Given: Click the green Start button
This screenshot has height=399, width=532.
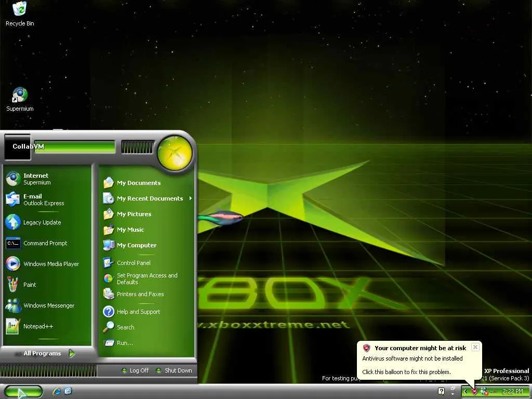Looking at the screenshot, I should pos(23,392).
